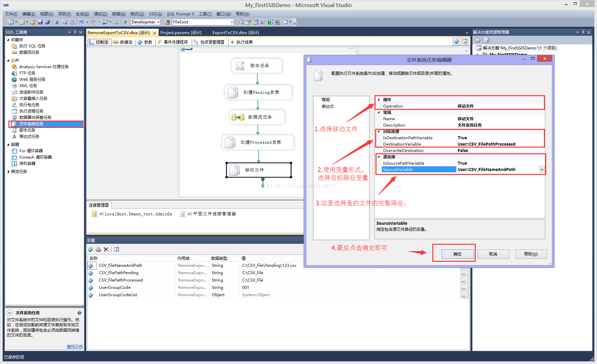The image size is (597, 364).
Task: Click Find in Files binoculars icon
Action: (x=167, y=22)
